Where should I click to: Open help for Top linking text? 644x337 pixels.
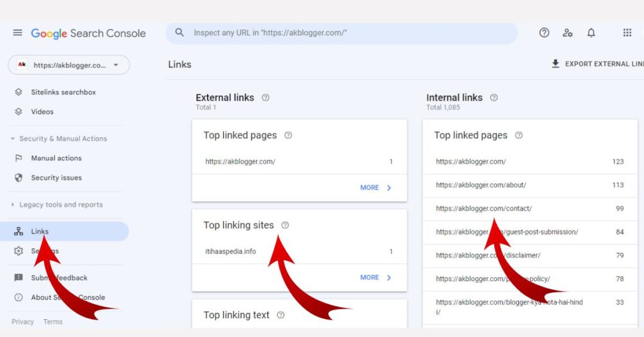(x=280, y=315)
